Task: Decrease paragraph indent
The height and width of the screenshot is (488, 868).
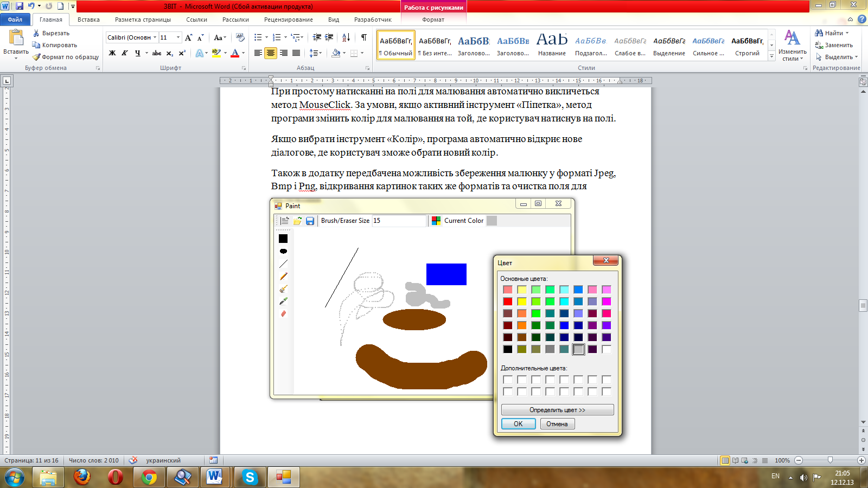Action: point(317,37)
